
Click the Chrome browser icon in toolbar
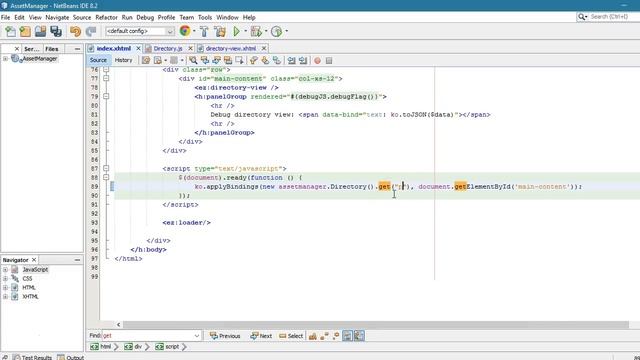(x=185, y=31)
